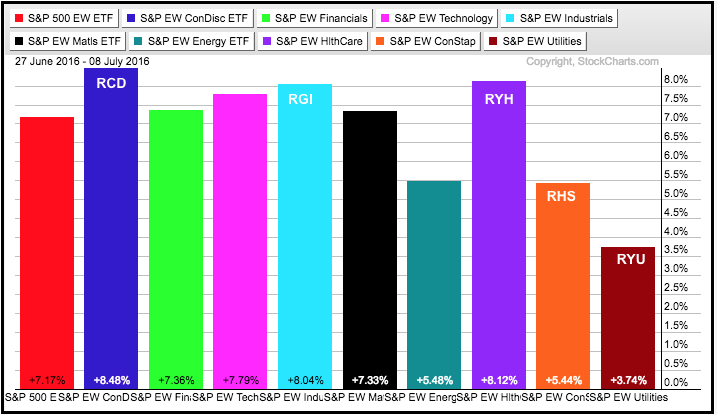Click the S&P EW HlthCare legend entry
Image resolution: width=717 pixels, height=415 pixels.
tap(311, 41)
